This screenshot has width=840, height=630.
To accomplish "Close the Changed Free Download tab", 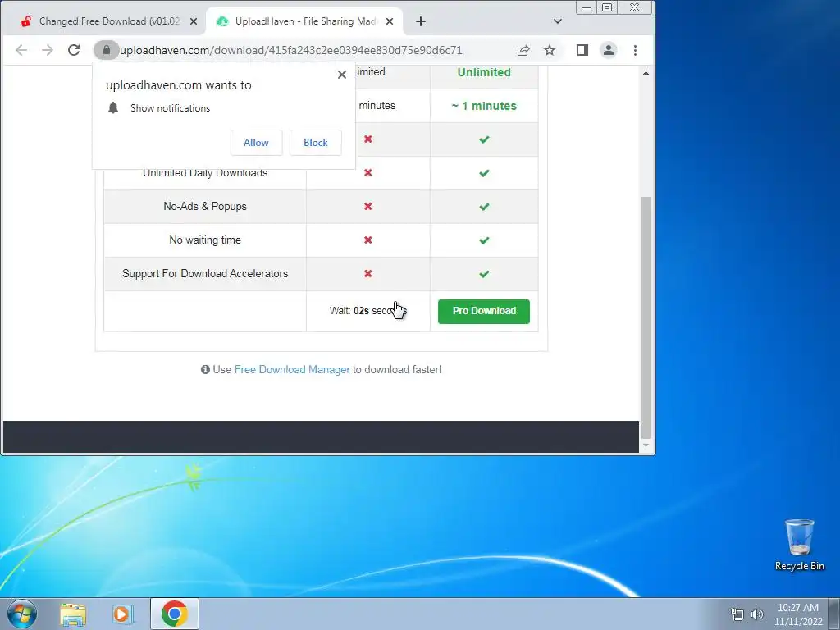I will [194, 21].
